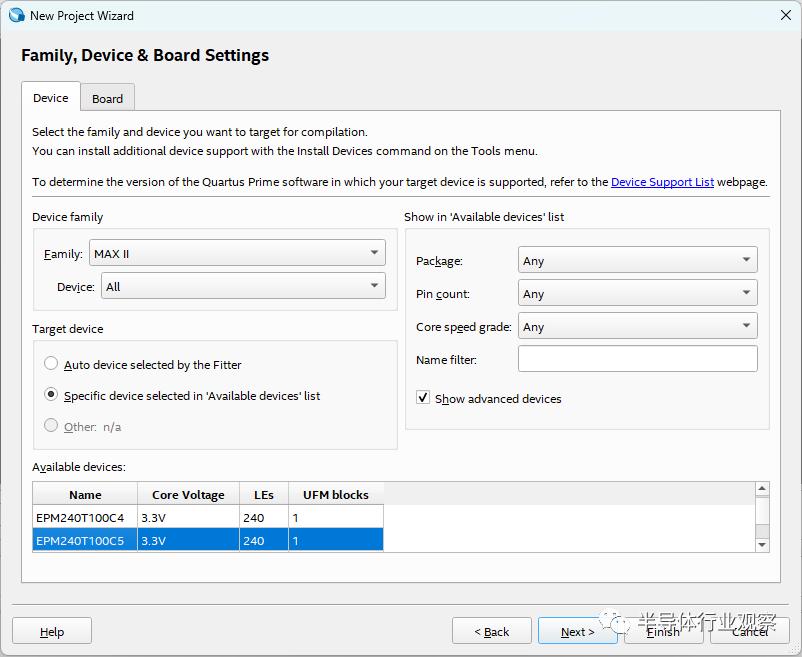Click the Quartus icon in title bar
This screenshot has width=802, height=657.
[x=16, y=15]
